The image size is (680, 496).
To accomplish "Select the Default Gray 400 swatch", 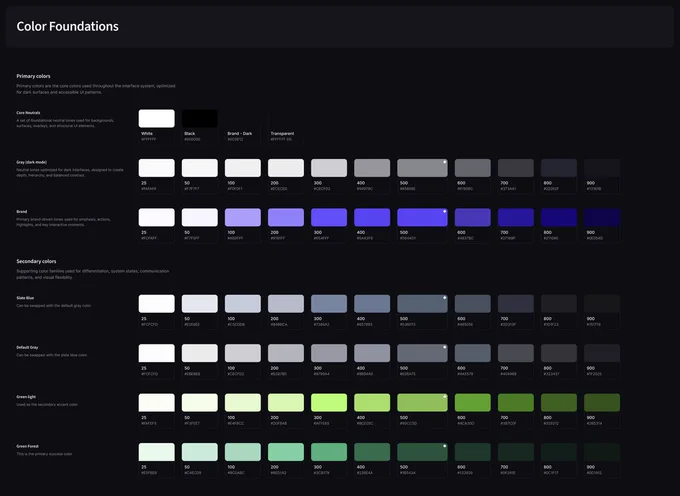I will (x=372, y=353).
